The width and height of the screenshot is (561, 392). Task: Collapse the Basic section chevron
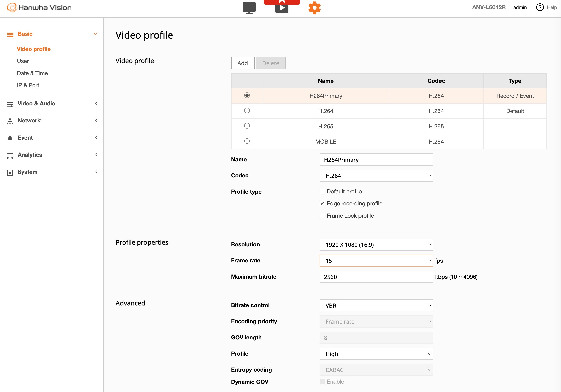pyautogui.click(x=95, y=34)
